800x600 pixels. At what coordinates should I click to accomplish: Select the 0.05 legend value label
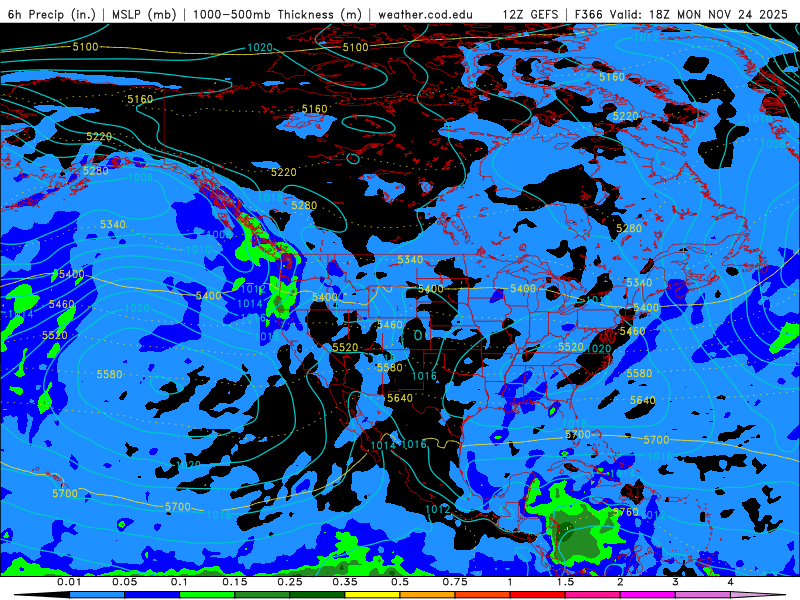pyautogui.click(x=124, y=582)
